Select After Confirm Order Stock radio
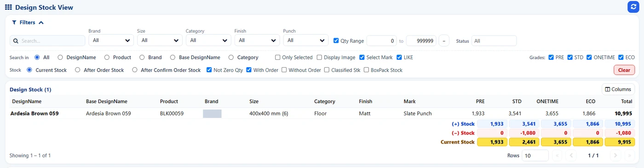 [135, 70]
